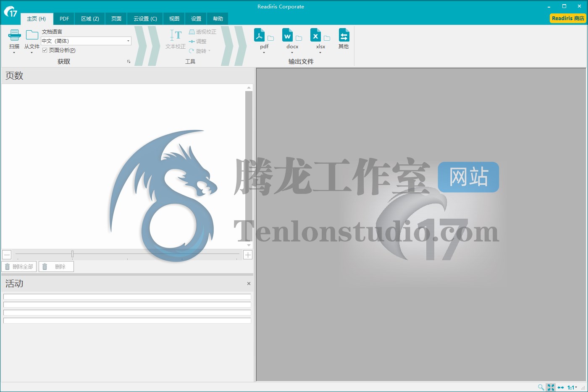This screenshot has height=392, width=588.
Task: Switch to the Zones 区域 (Z) tab
Action: click(90, 19)
